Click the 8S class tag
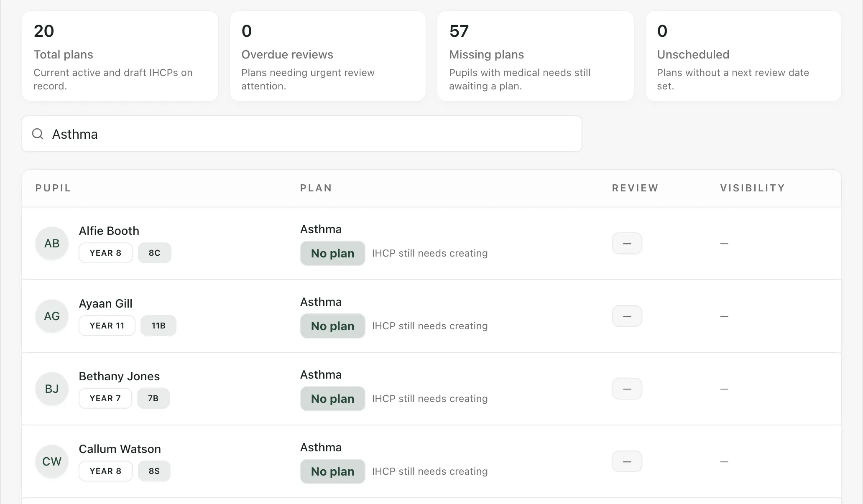863x504 pixels. pos(154,471)
